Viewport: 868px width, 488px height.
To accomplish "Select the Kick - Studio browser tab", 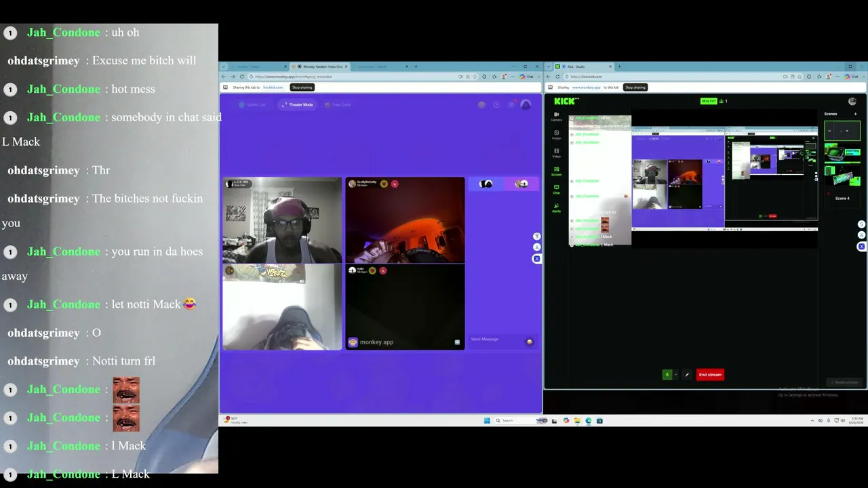I will (x=583, y=66).
